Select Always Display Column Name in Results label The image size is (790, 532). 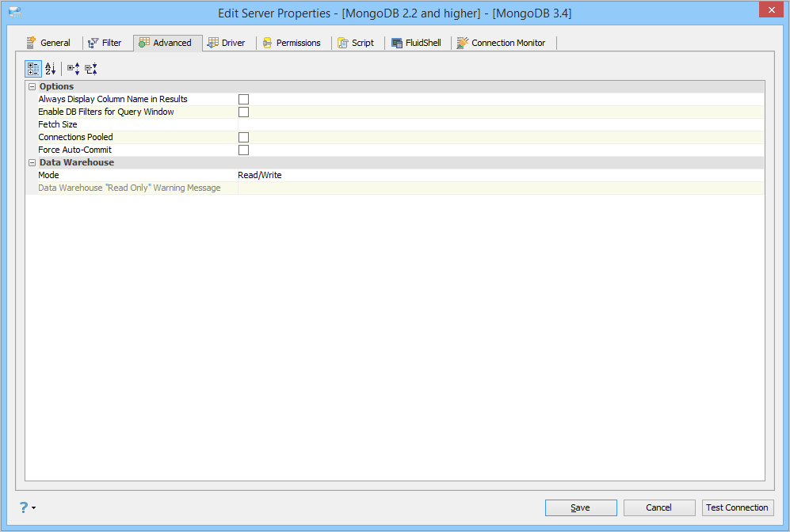(113, 99)
